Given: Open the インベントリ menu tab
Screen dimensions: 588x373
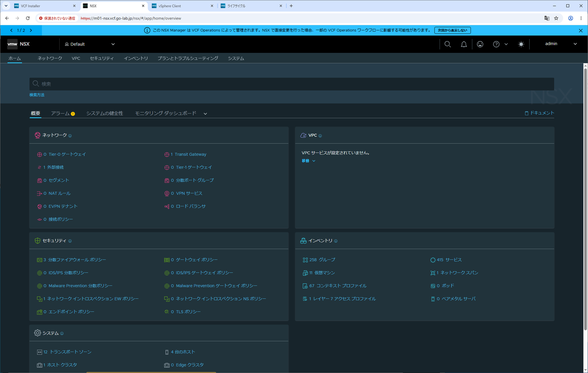Looking at the screenshot, I should tap(136, 58).
